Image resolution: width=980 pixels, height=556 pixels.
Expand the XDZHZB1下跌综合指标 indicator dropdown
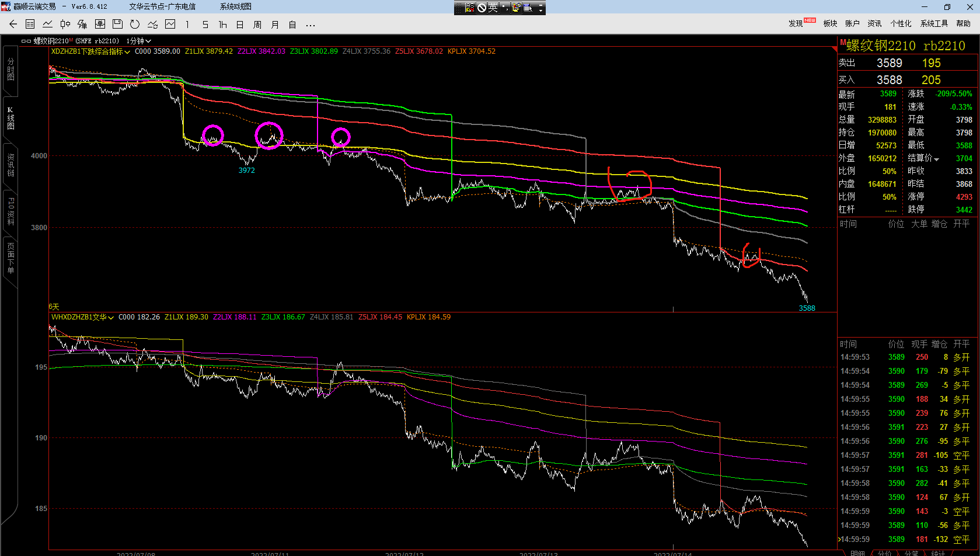127,52
